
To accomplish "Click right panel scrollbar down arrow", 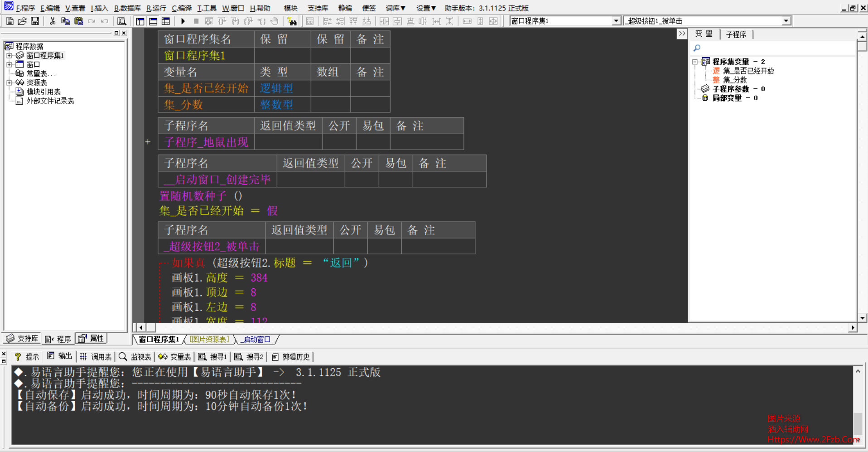I will 862,318.
